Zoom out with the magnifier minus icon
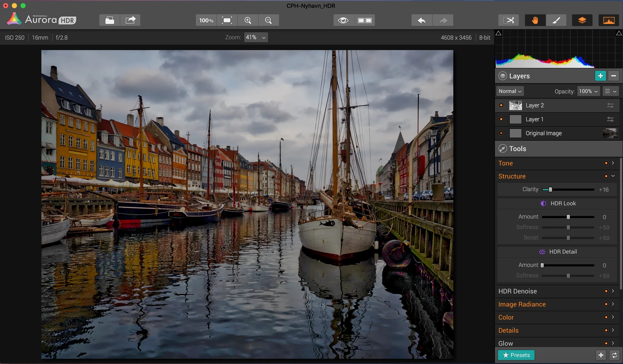The height and width of the screenshot is (364, 623). coord(268,20)
